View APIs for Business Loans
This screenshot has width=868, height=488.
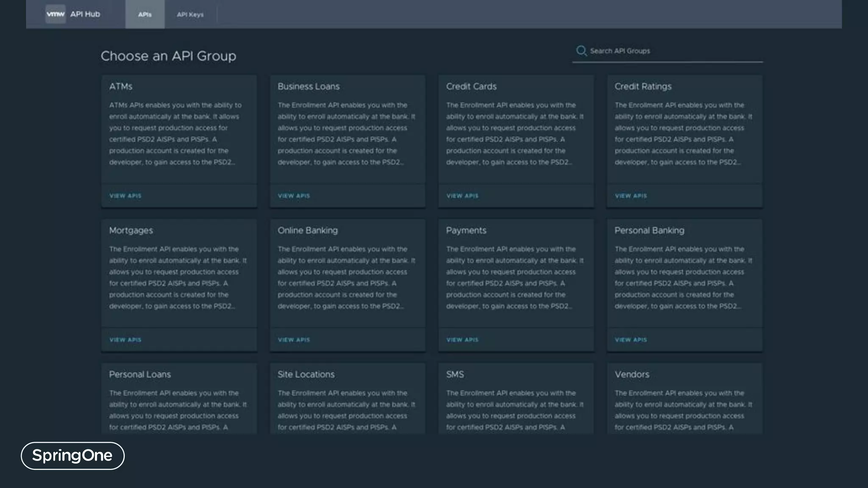click(294, 196)
